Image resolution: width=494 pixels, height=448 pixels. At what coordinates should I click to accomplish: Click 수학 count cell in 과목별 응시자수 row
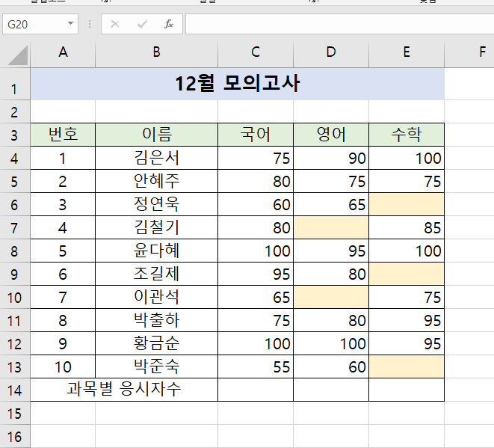407,390
